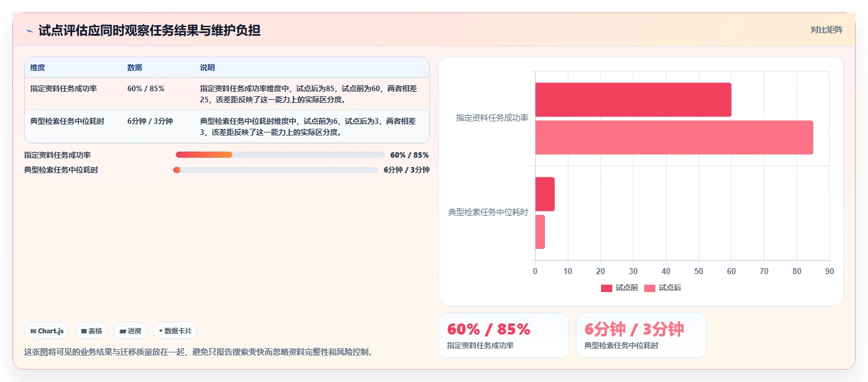This screenshot has width=868, height=382.
Task: Select the Chart.js tag chip
Action: pyautogui.click(x=47, y=331)
